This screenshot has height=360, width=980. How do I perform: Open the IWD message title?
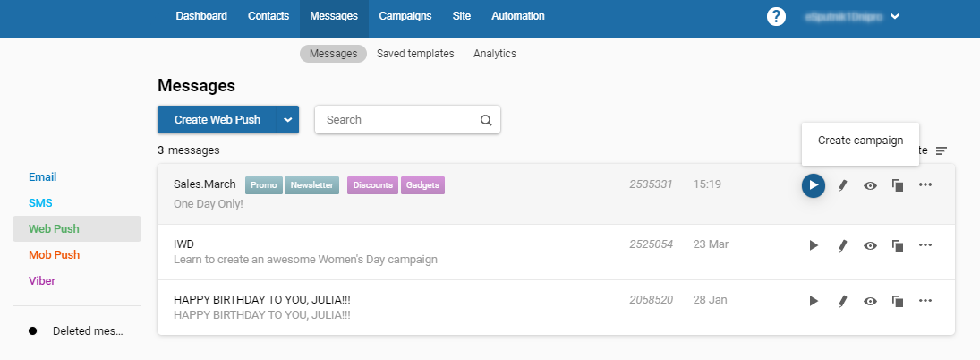[183, 244]
